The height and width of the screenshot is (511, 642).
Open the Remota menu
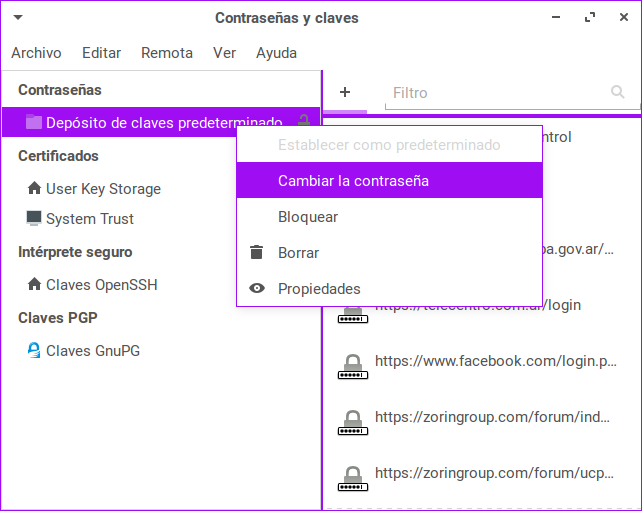(x=167, y=53)
